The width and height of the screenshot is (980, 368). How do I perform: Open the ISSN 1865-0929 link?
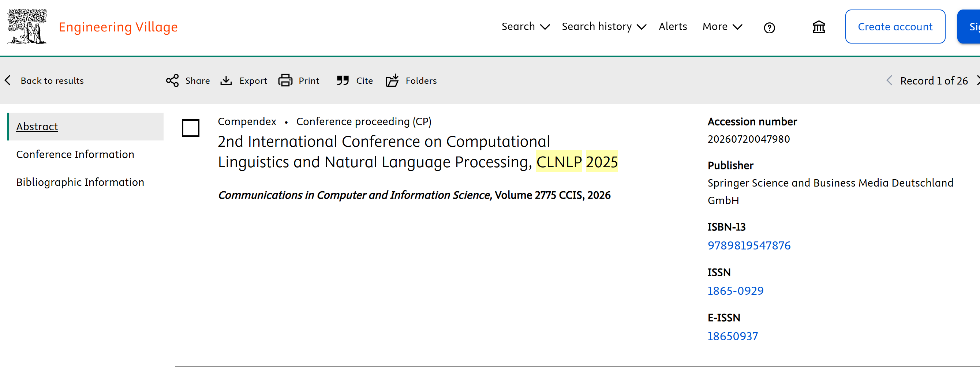pyautogui.click(x=735, y=291)
